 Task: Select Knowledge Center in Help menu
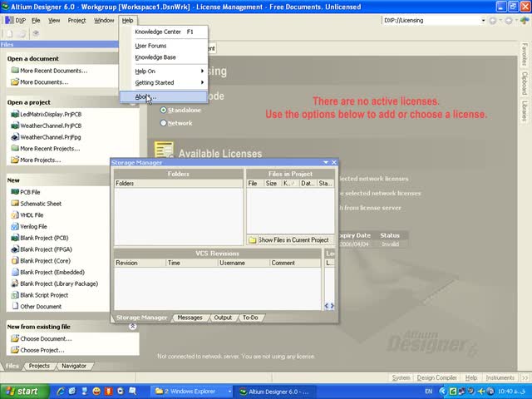tap(164, 32)
